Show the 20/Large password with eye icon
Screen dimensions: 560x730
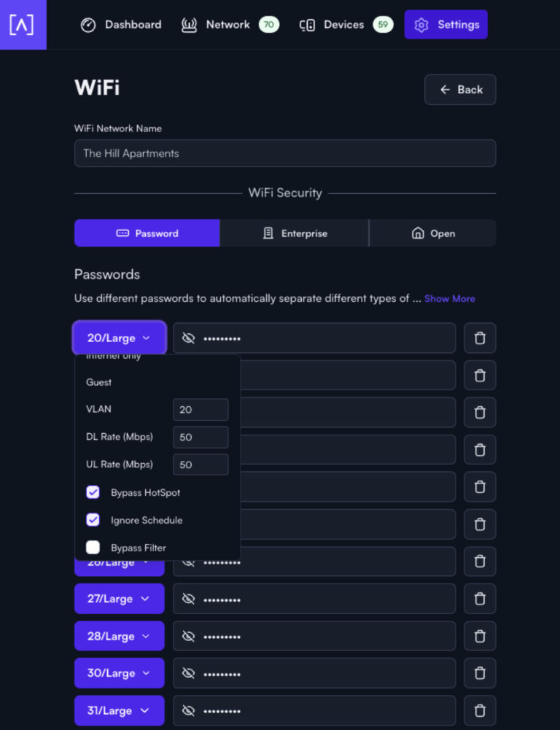pos(188,338)
